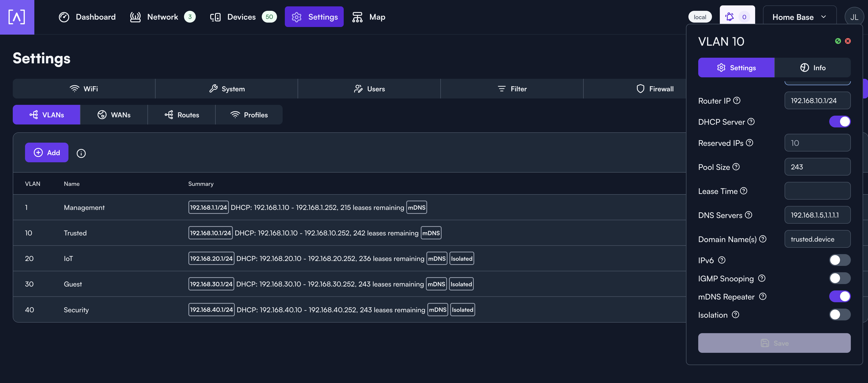Viewport: 868px width, 383px height.
Task: Click the Pool Size input field
Action: [x=817, y=167]
